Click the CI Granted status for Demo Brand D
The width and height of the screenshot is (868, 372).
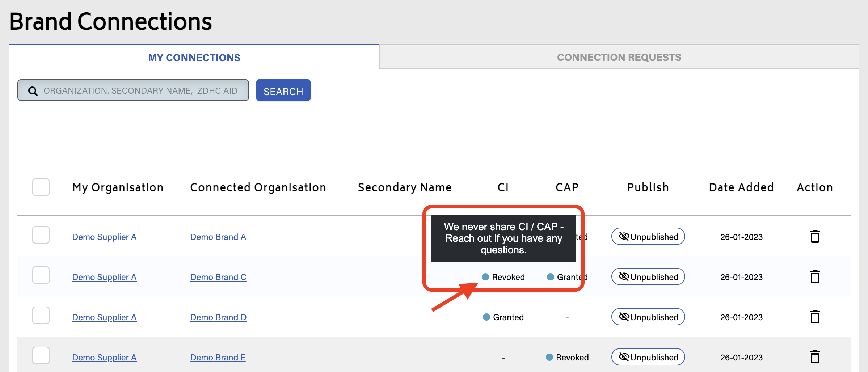[503, 317]
